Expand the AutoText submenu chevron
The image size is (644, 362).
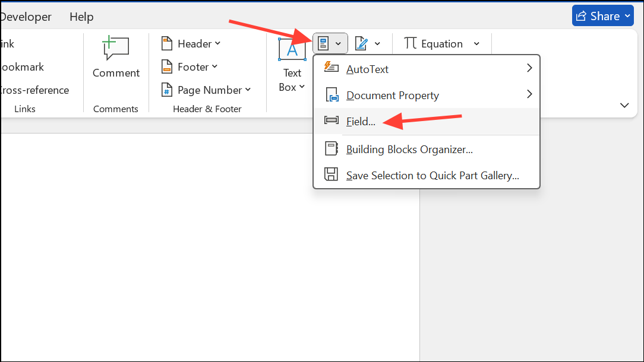[529, 68]
